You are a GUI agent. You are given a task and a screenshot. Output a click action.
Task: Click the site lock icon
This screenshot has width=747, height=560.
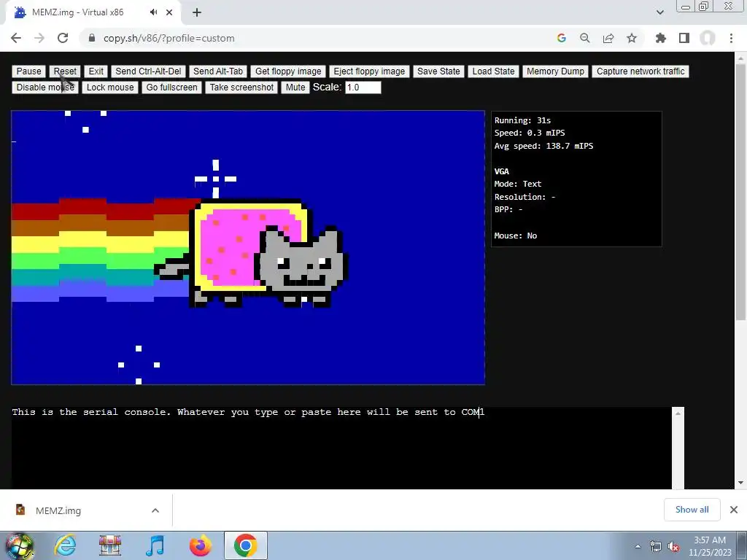click(92, 38)
